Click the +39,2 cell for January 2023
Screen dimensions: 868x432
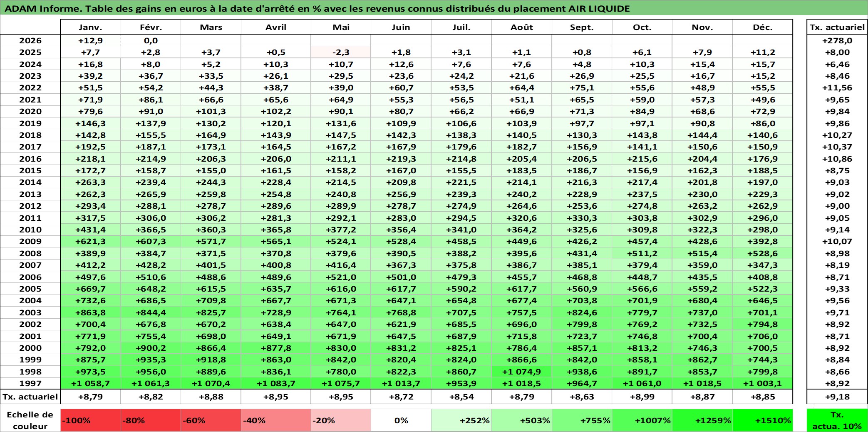pyautogui.click(x=90, y=76)
